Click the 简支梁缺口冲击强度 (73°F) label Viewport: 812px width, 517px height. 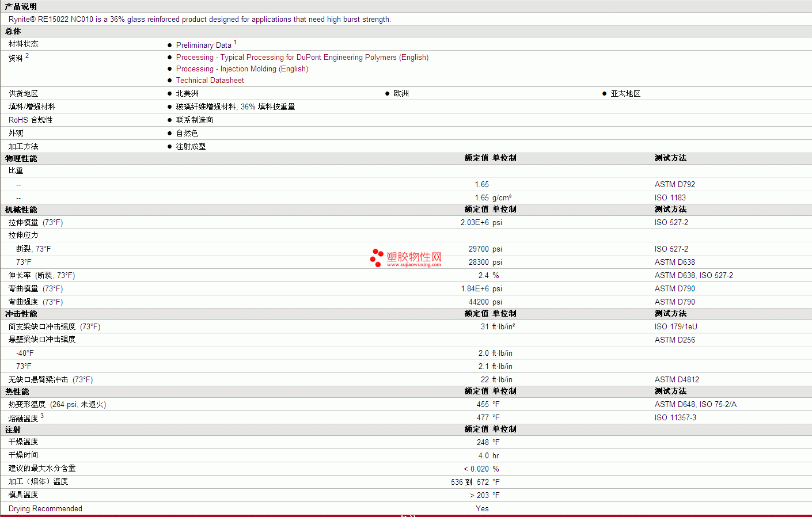point(54,327)
